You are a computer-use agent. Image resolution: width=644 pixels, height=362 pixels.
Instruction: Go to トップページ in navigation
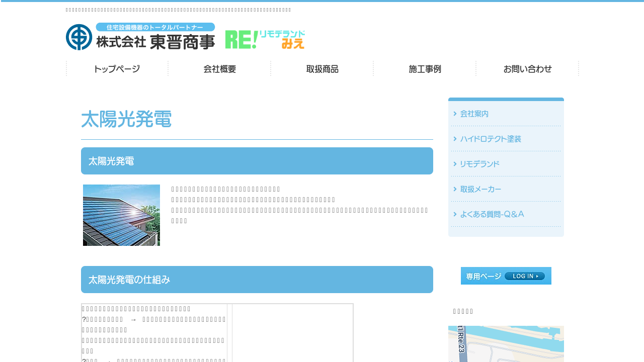pyautogui.click(x=117, y=69)
